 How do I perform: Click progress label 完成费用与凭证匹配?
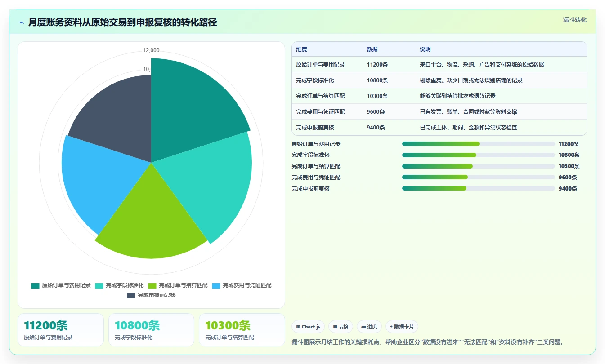[316, 178]
